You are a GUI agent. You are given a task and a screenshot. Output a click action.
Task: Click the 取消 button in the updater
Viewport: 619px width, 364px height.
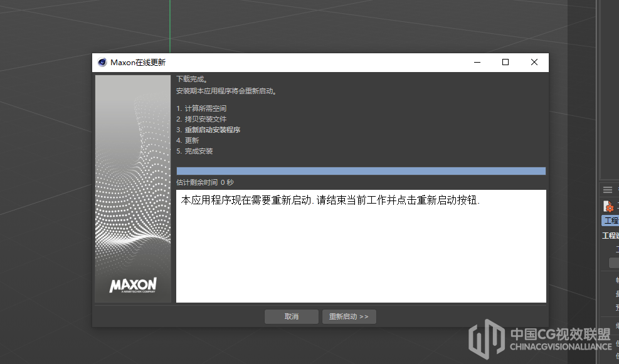coord(292,316)
